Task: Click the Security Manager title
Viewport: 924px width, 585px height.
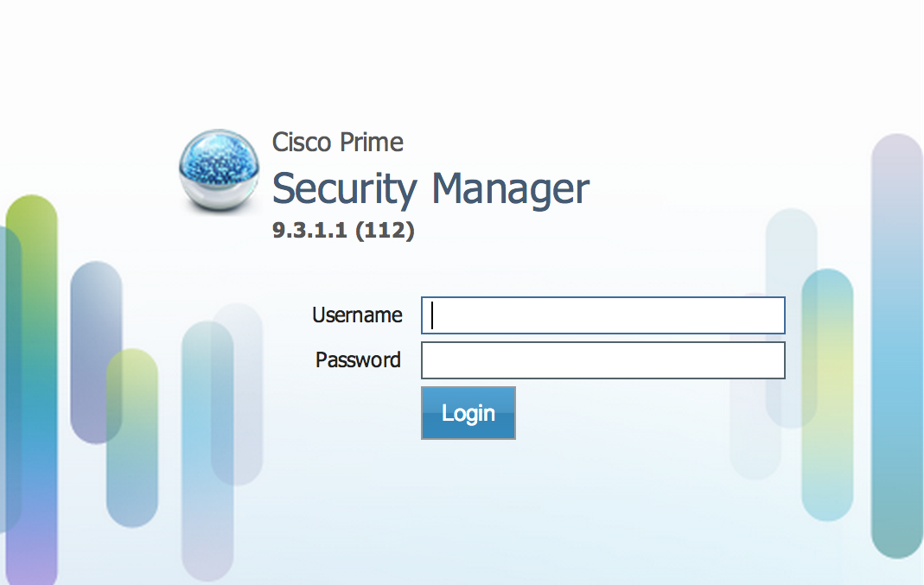Action: tap(430, 188)
